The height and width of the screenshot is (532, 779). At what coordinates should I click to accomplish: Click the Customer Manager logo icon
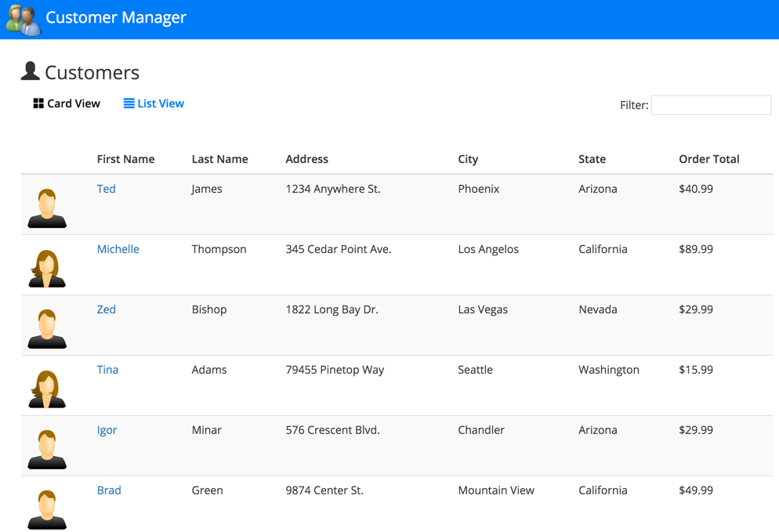[x=23, y=20]
